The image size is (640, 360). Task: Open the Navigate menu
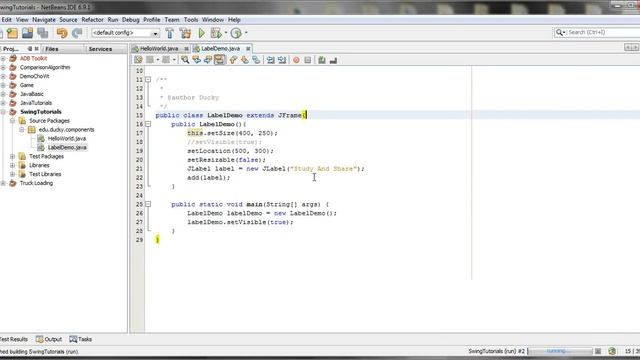(x=44, y=20)
